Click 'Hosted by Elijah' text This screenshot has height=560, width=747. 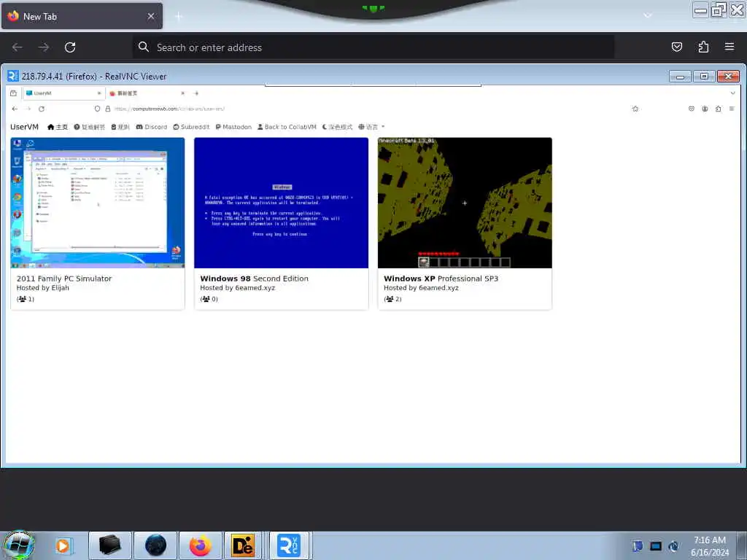[43, 287]
